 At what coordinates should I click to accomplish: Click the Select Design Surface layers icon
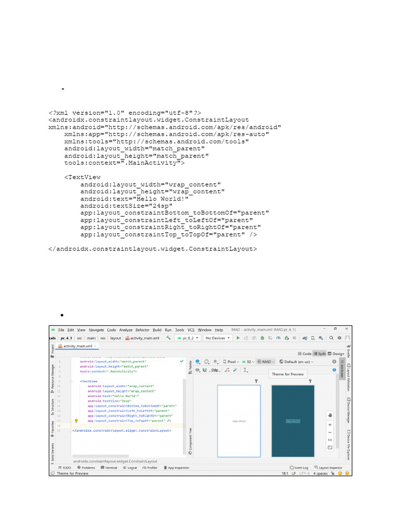point(198,362)
